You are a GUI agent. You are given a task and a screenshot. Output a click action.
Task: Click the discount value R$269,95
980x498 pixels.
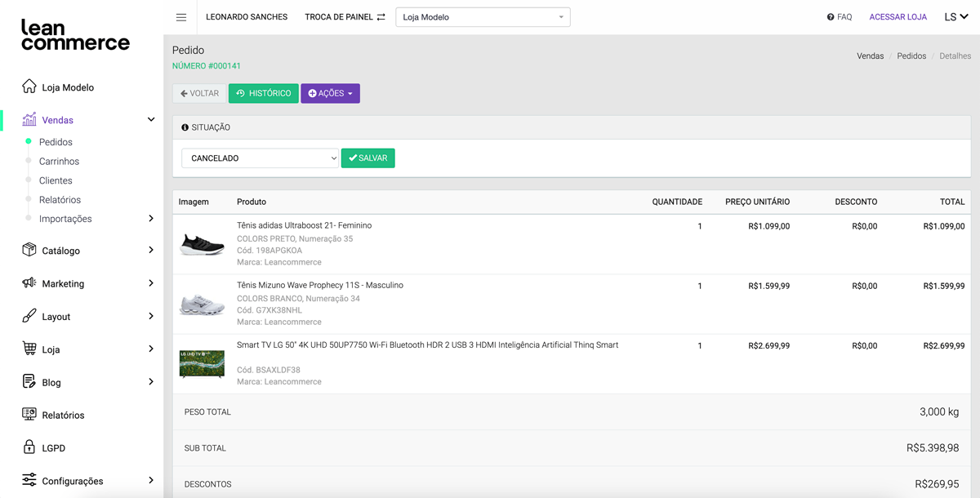click(x=937, y=484)
